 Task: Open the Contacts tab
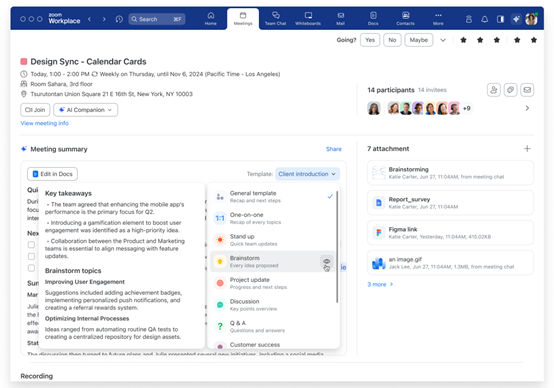click(x=405, y=18)
